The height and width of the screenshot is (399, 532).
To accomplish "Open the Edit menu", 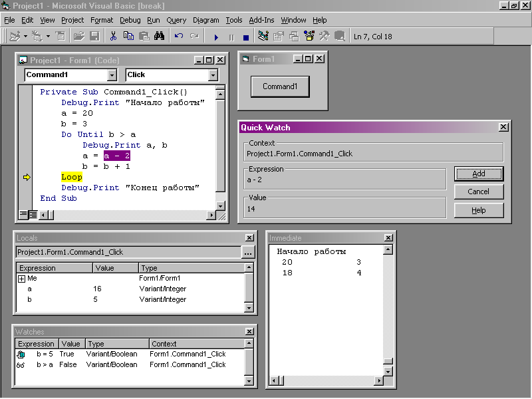I will pos(27,20).
